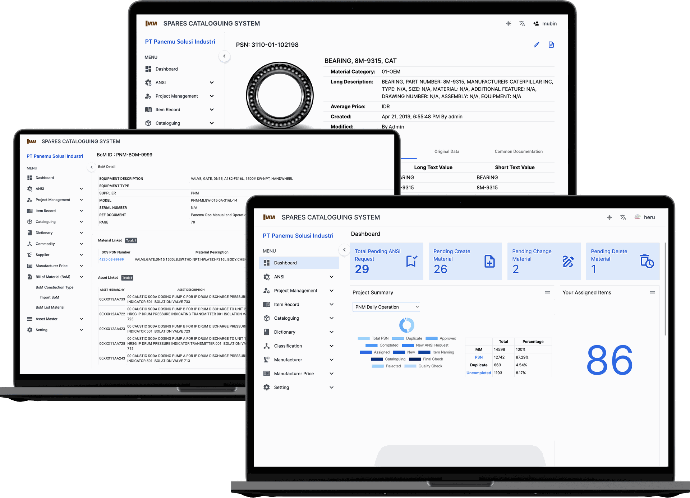Click the donut chart in Project Summary

407,325
